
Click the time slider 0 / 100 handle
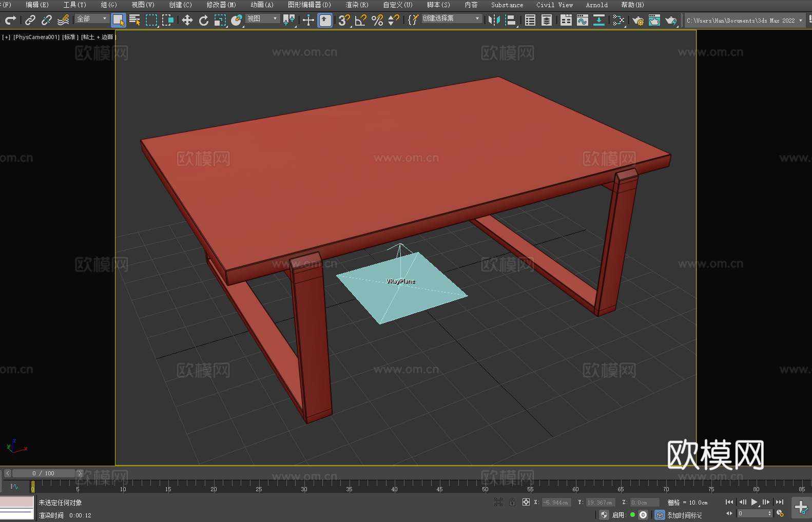click(44, 473)
